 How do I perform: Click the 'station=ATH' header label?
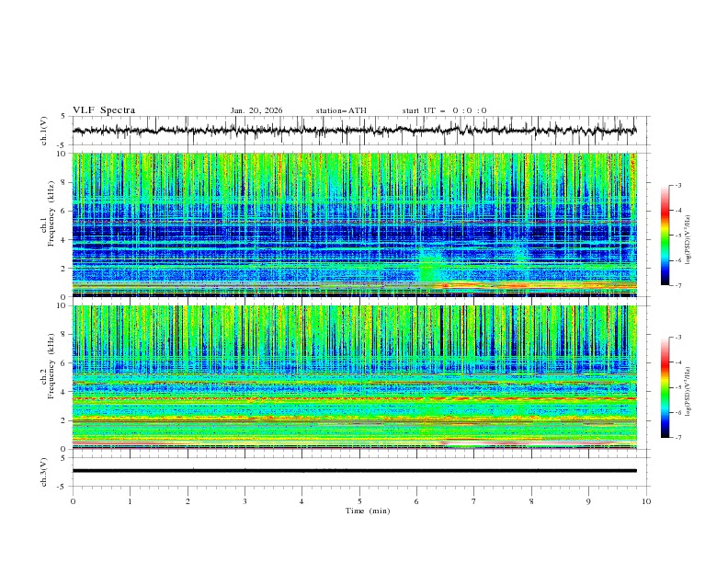(341, 110)
